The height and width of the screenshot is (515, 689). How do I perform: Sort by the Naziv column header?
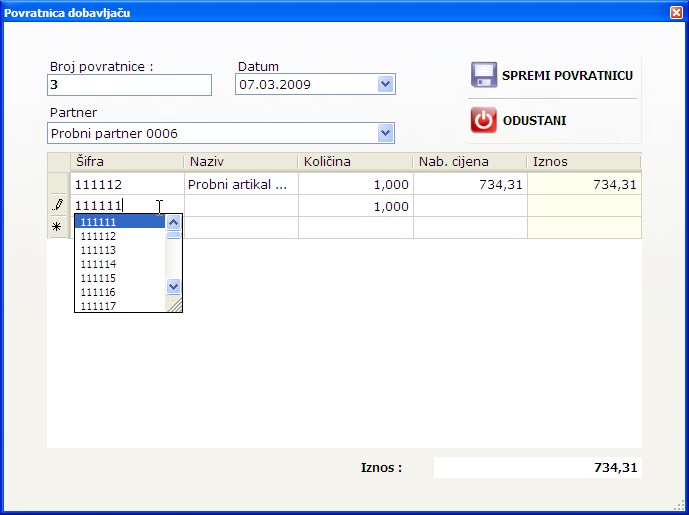click(x=240, y=162)
